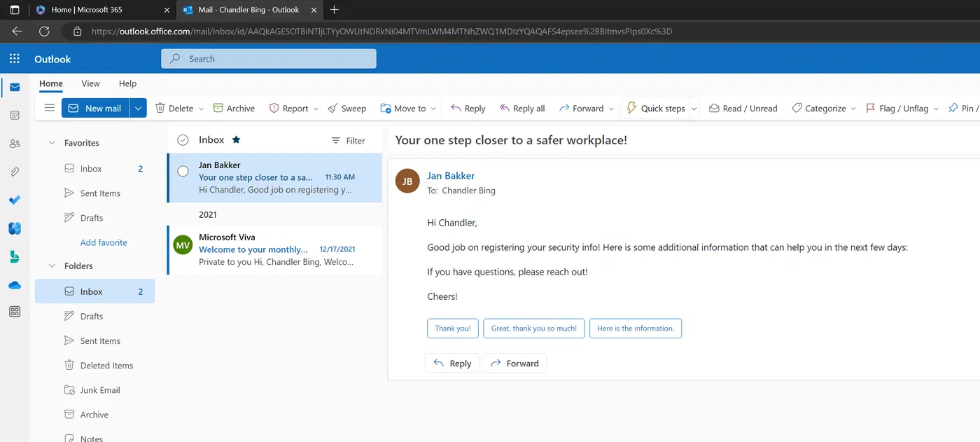Mark message Read / Unread
Image resolution: width=980 pixels, height=442 pixels.
743,109
